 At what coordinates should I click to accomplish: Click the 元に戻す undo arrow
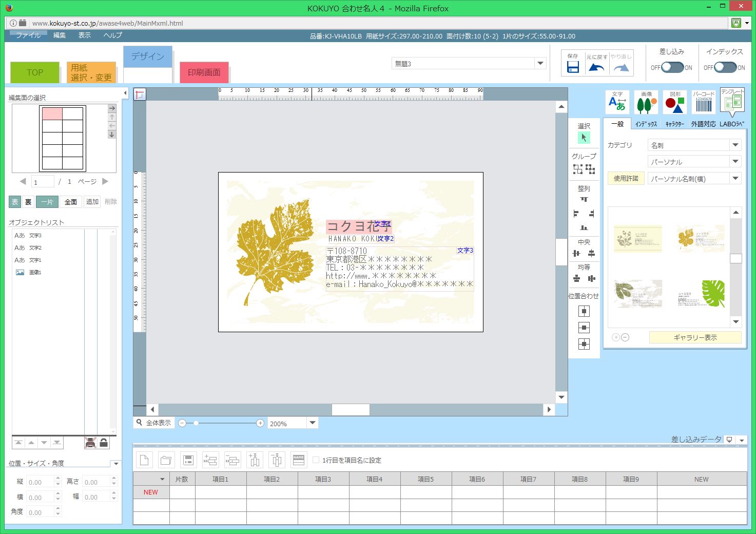(596, 67)
